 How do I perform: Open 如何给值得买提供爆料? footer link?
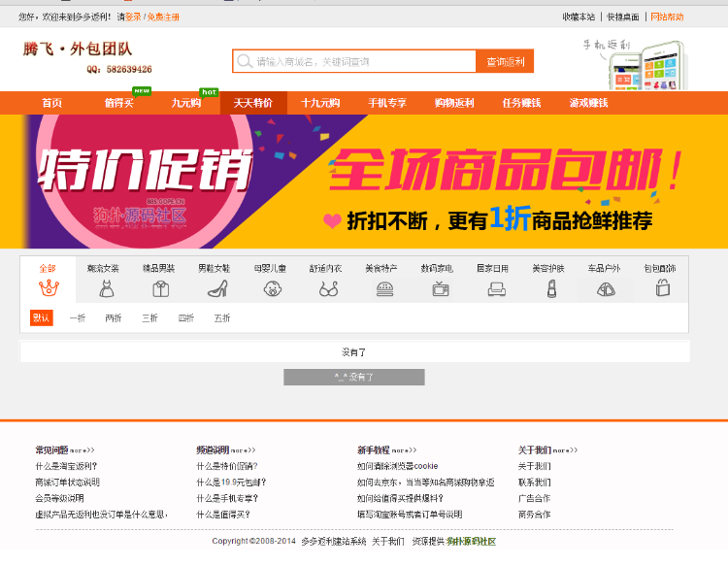400,498
